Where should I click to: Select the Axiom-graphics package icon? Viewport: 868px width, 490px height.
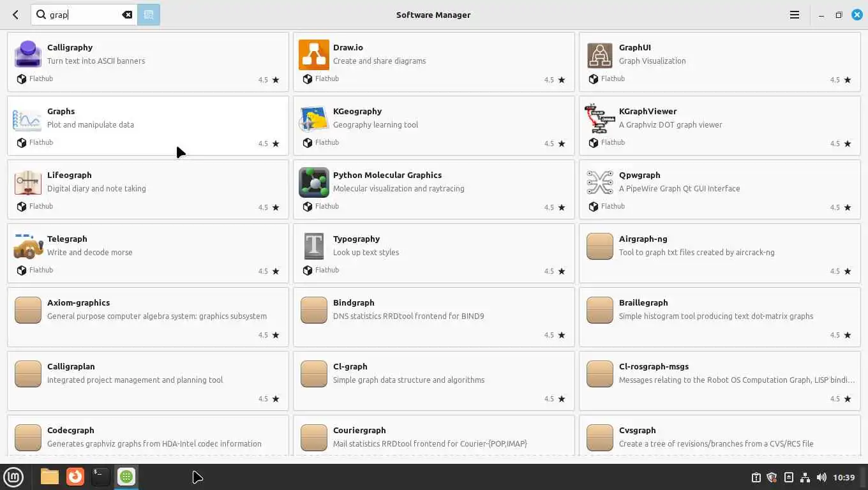[x=27, y=310]
